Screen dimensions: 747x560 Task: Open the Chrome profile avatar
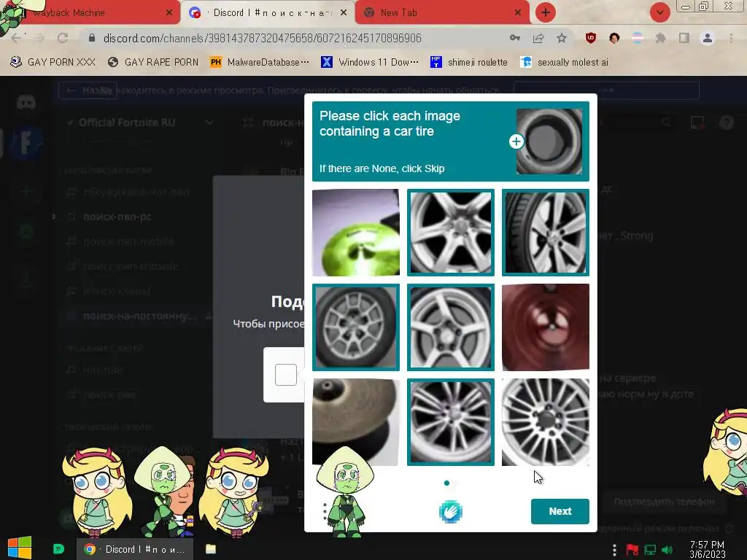point(708,38)
